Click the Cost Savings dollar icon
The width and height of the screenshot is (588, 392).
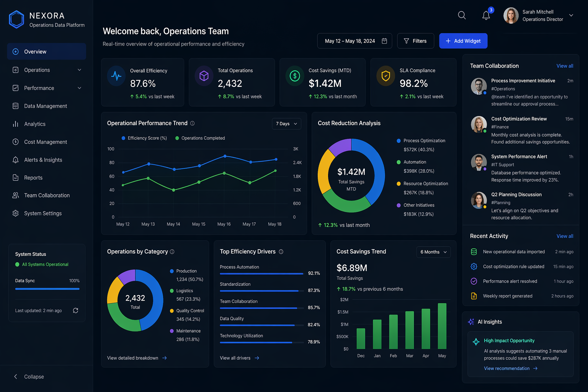(x=295, y=76)
